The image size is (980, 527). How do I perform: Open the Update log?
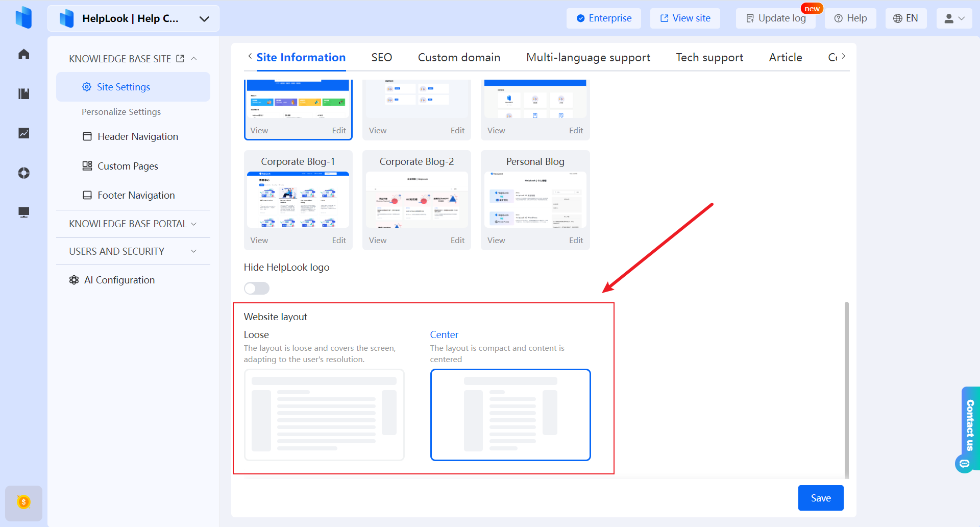coord(776,18)
